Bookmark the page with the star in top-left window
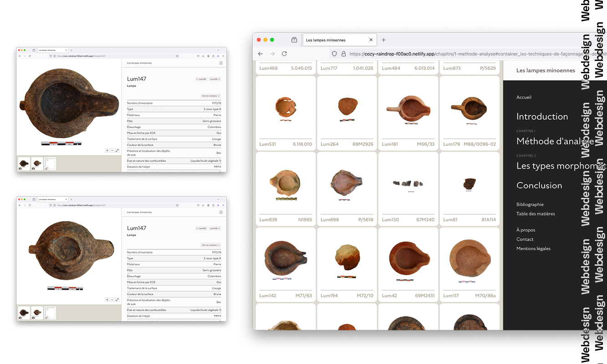The width and height of the screenshot is (607, 364). [x=177, y=56]
